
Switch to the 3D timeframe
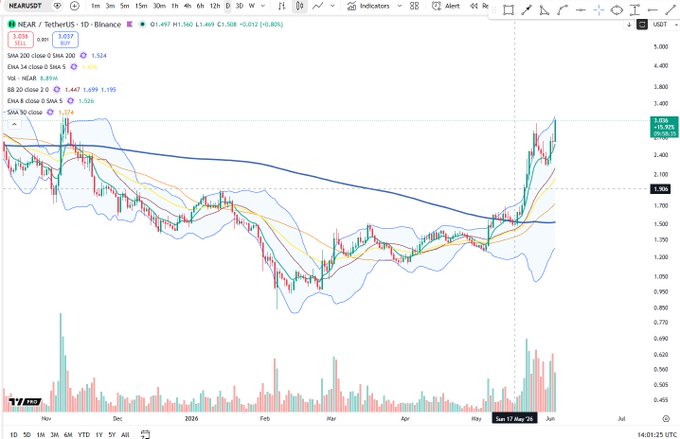239,6
